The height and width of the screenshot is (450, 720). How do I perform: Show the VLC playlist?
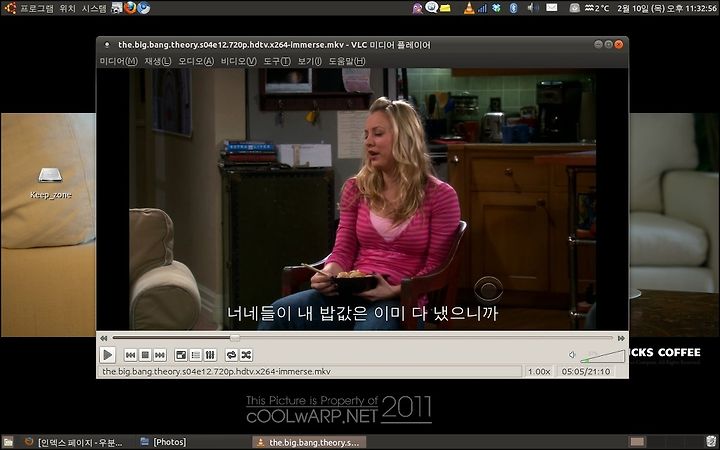[196, 355]
